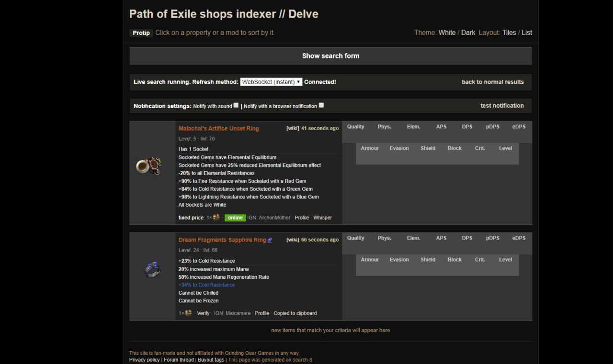The width and height of the screenshot is (613, 364).
Task: Open wiki link for Dream Fragments
Action: 293,240
